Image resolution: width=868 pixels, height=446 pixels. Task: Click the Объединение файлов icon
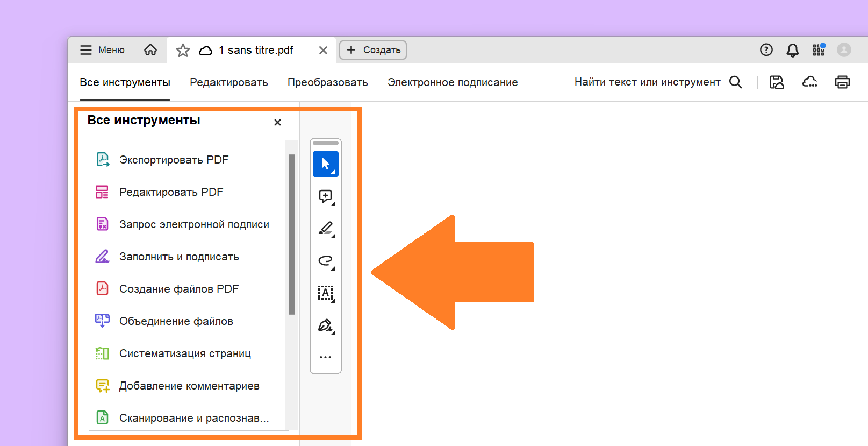pyautogui.click(x=102, y=321)
